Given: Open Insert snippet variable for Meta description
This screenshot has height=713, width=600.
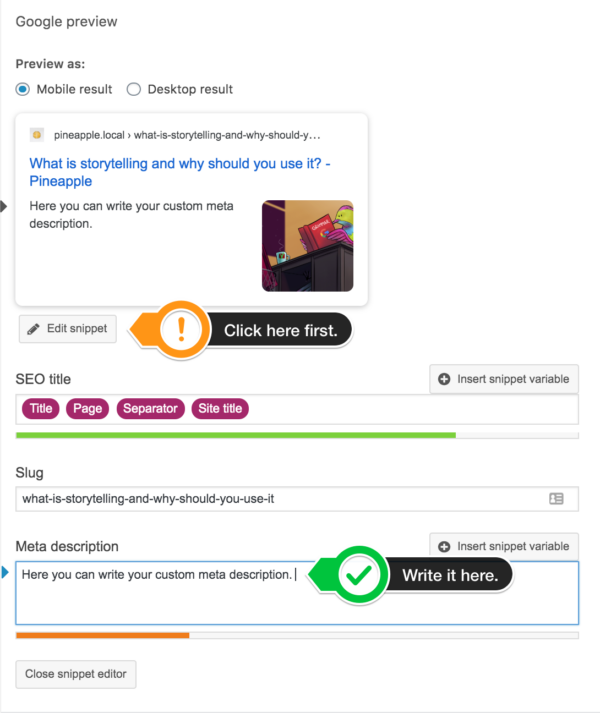Looking at the screenshot, I should point(504,547).
